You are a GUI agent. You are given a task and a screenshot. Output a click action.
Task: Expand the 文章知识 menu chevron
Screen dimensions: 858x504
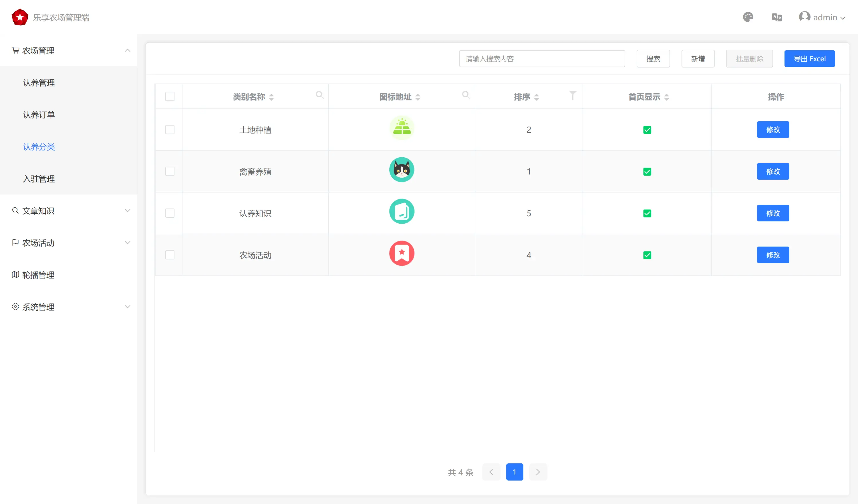(x=127, y=211)
